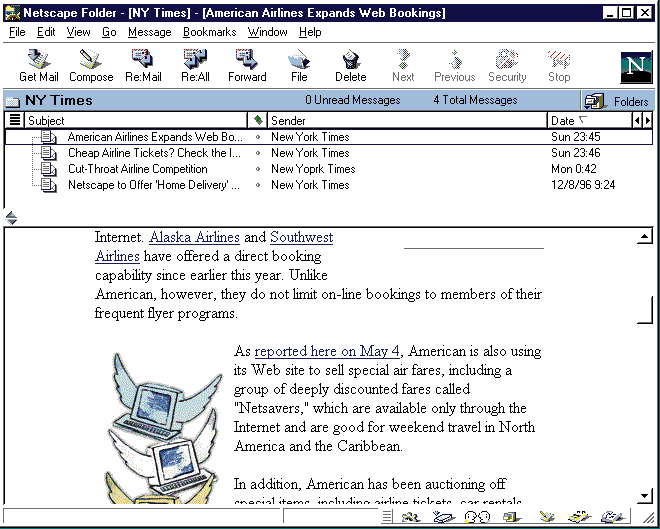This screenshot has width=660, height=529.
Task: Click the pencil composer icon in component bar
Action: coord(547,517)
